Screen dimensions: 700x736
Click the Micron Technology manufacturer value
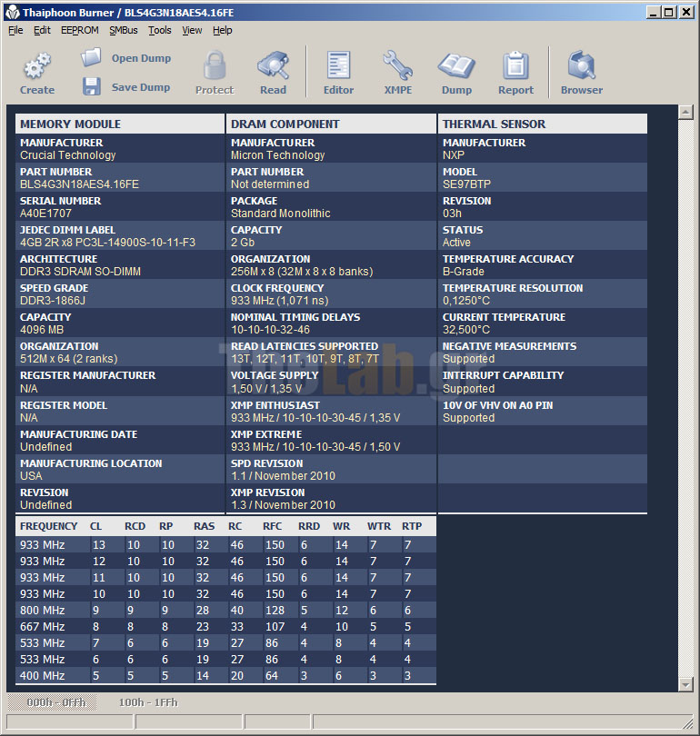point(277,155)
